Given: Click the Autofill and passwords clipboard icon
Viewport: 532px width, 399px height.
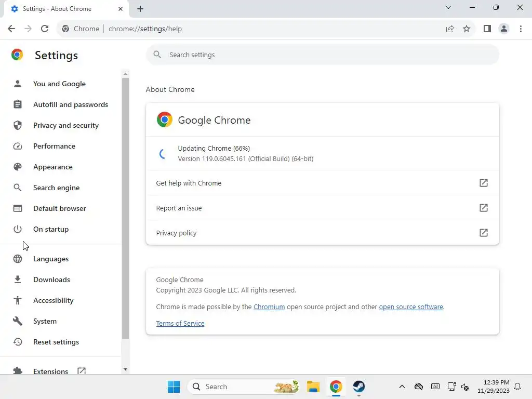Looking at the screenshot, I should [18, 104].
